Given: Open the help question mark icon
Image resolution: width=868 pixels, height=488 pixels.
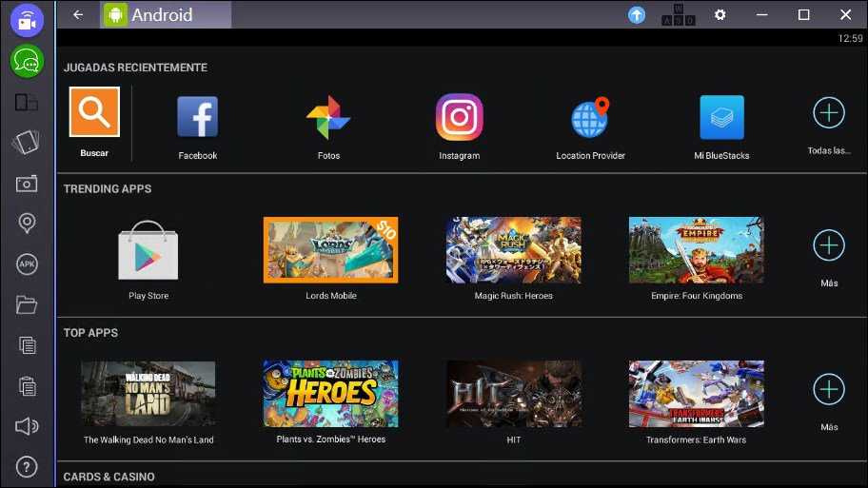Looking at the screenshot, I should pyautogui.click(x=27, y=467).
